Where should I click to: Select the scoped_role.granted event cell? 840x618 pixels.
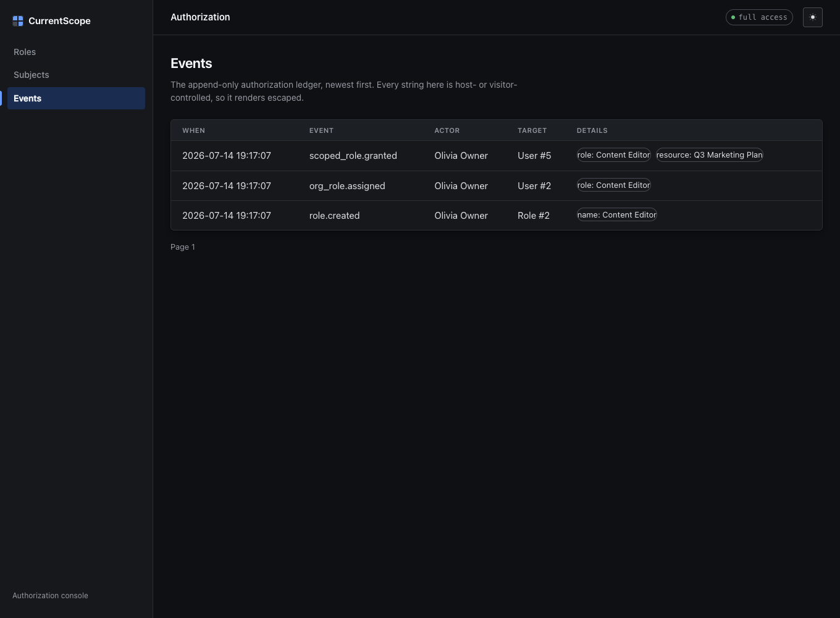pos(353,156)
